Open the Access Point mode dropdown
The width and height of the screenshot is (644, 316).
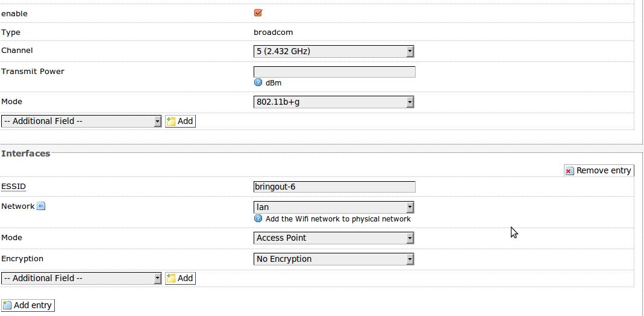pyautogui.click(x=334, y=238)
